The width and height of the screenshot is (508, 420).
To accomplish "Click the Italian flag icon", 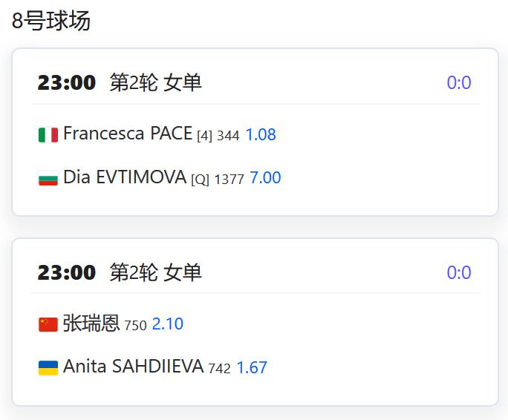I will coord(48,135).
